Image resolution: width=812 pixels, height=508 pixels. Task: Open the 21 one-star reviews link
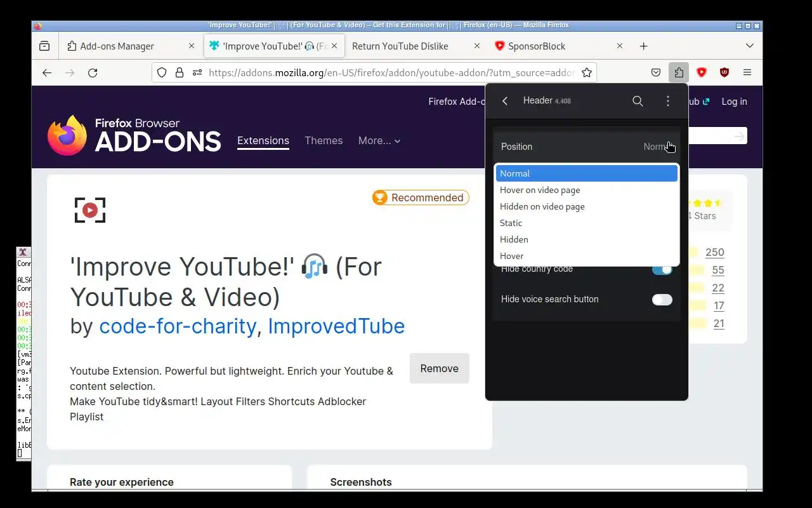[x=719, y=323]
